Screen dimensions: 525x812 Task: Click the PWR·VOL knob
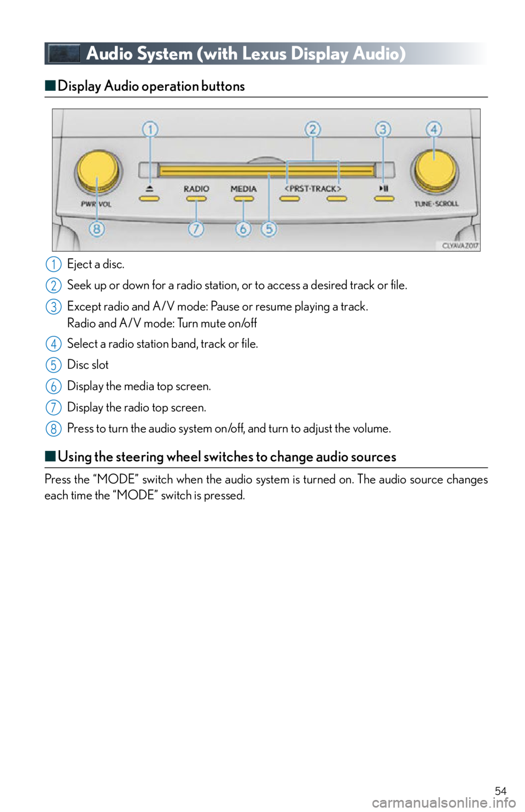tap(97, 172)
